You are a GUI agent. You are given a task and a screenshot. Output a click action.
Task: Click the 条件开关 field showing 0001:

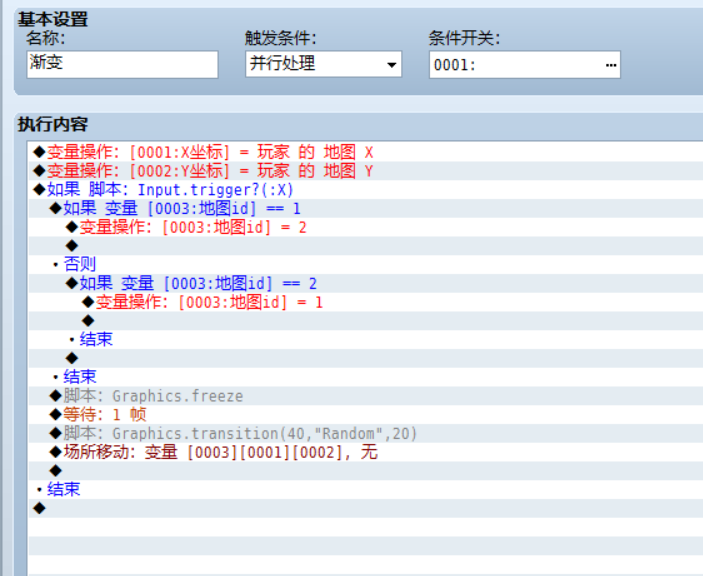pyautogui.click(x=525, y=65)
